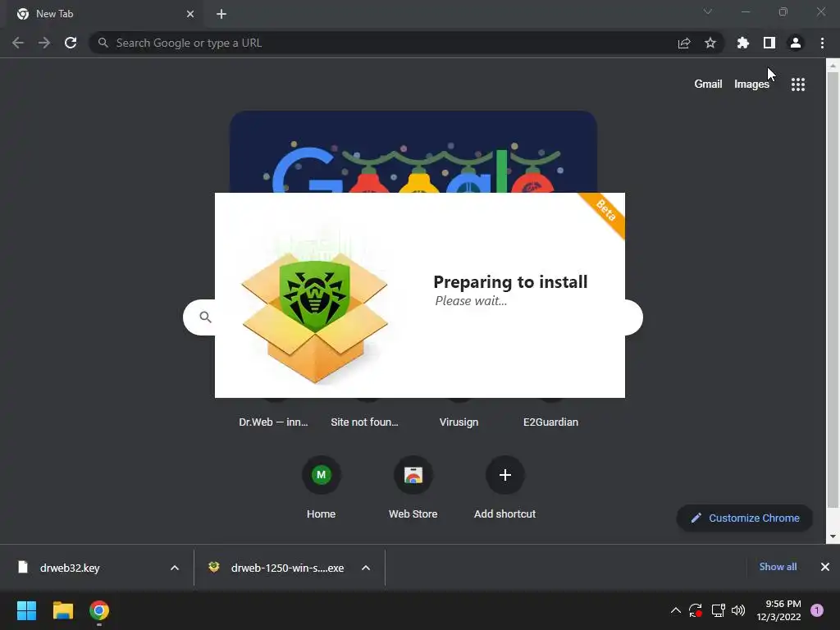Open the network tray icon
Screen dimensions: 840x630
click(718, 610)
